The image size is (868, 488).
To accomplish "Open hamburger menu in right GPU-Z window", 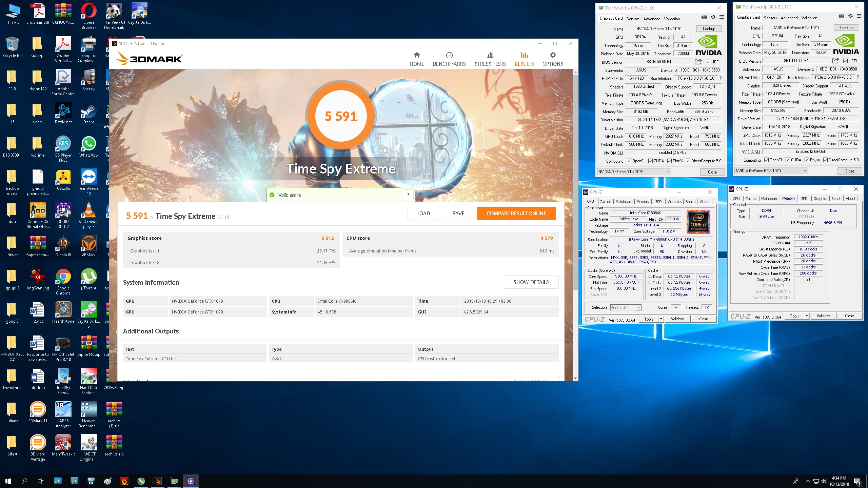I will coord(859,16).
